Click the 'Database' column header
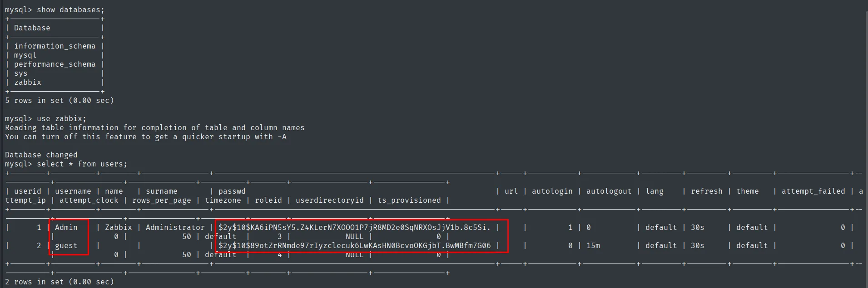This screenshot has height=288, width=868. tap(32, 28)
